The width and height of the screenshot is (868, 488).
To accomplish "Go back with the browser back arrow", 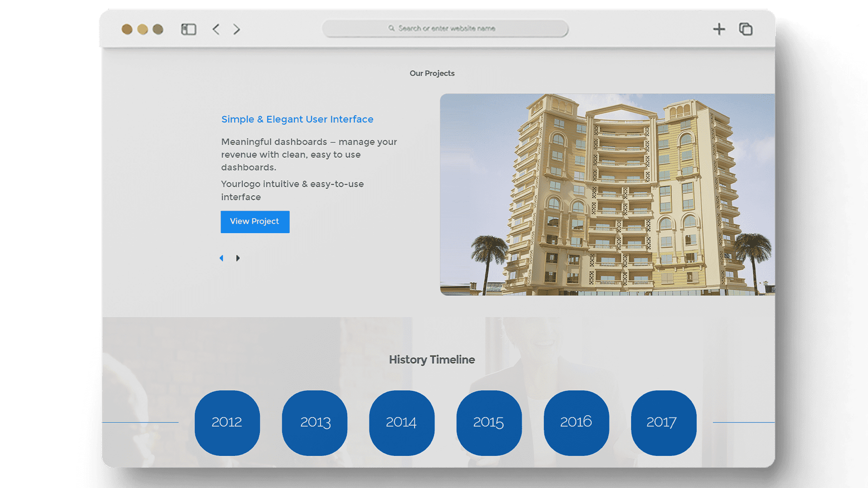I will pyautogui.click(x=216, y=29).
